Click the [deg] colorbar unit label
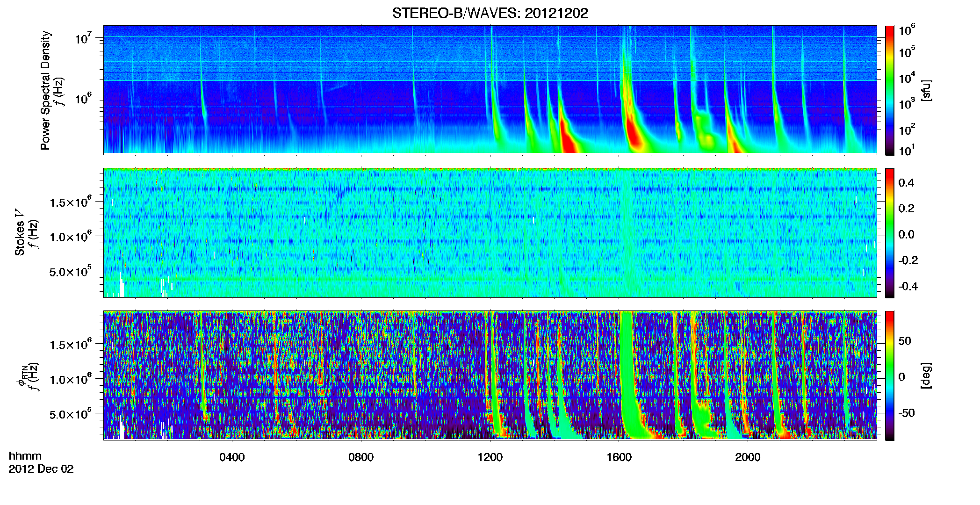Image resolution: width=980 pixels, height=505 pixels. point(926,375)
